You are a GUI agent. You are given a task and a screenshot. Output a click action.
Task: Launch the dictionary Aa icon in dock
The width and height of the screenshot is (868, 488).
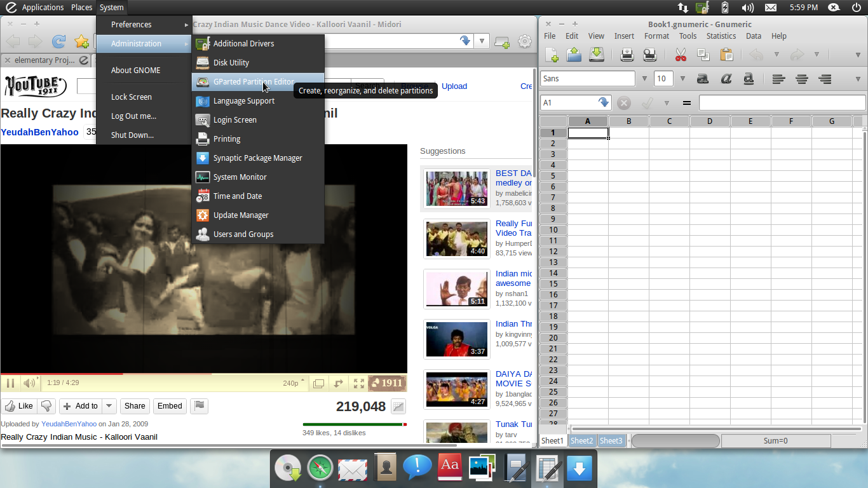[x=450, y=467]
